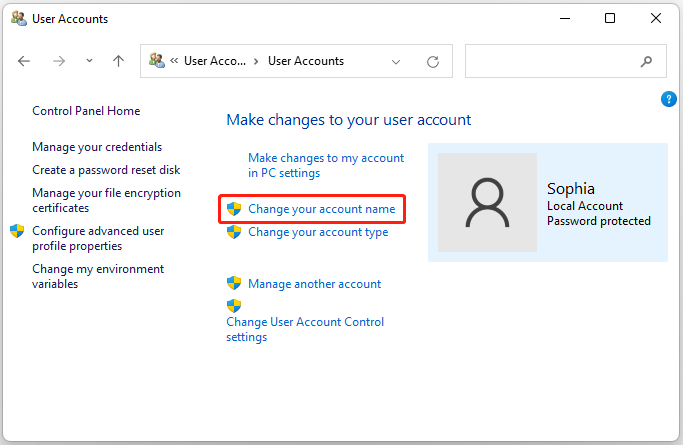Go to Control Panel Home
The width and height of the screenshot is (683, 445).
pyautogui.click(x=86, y=111)
